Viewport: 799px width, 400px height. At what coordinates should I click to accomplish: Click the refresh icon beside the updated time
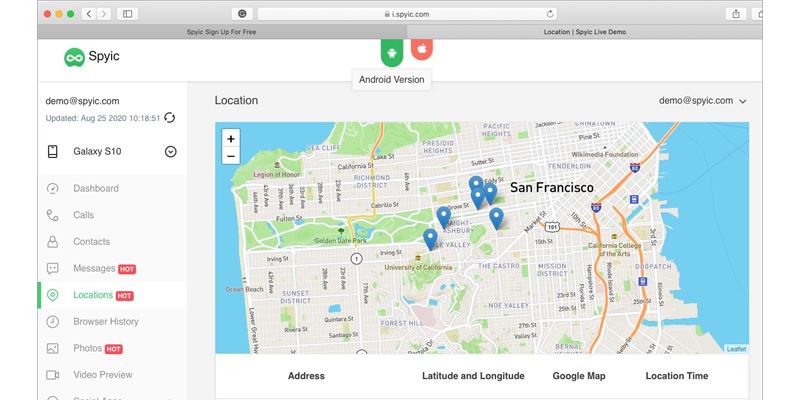click(x=170, y=118)
